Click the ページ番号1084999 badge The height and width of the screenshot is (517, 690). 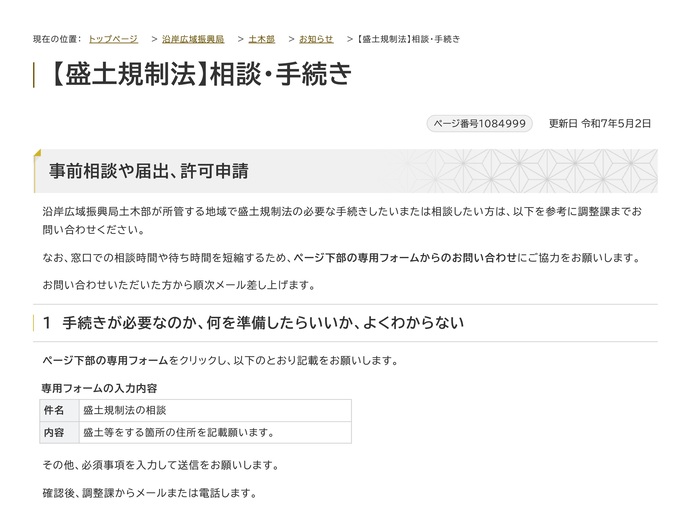pyautogui.click(x=479, y=124)
